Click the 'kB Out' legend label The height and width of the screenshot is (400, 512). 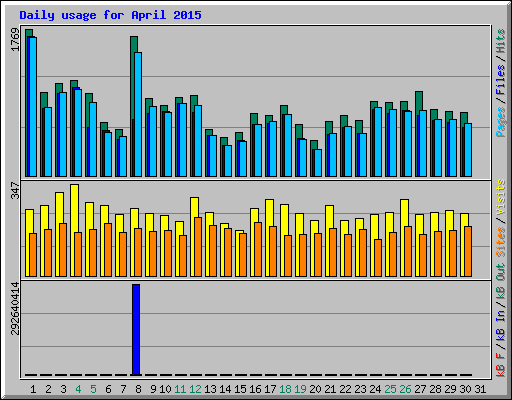click(500, 281)
